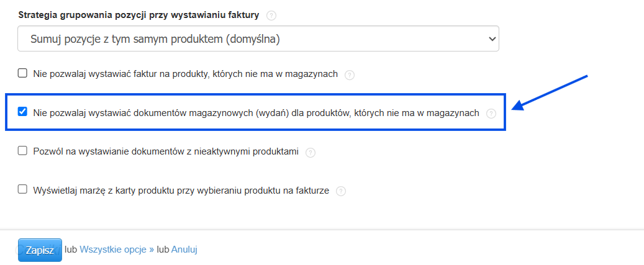This screenshot has height=265, width=644.
Task: Enable Nie pozwalaj wystawiać faktur na produkty checkbox
Action: click(22, 73)
